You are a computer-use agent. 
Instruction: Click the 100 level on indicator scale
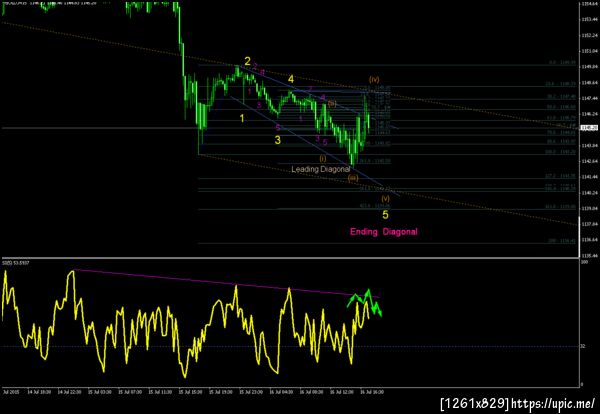(585, 262)
